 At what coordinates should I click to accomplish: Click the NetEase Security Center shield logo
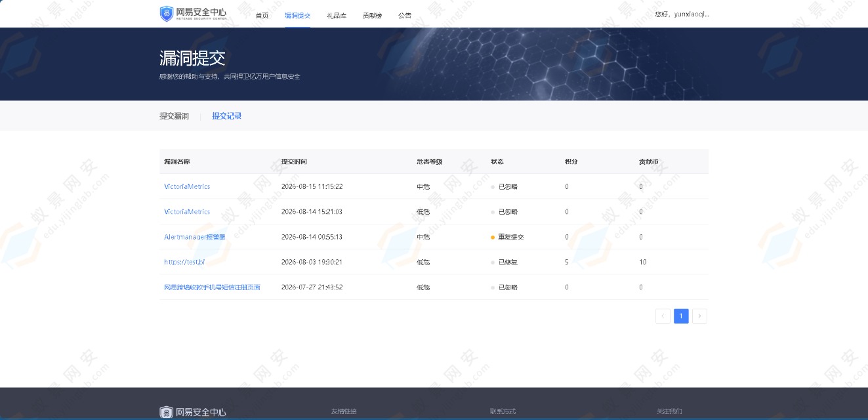click(193, 14)
